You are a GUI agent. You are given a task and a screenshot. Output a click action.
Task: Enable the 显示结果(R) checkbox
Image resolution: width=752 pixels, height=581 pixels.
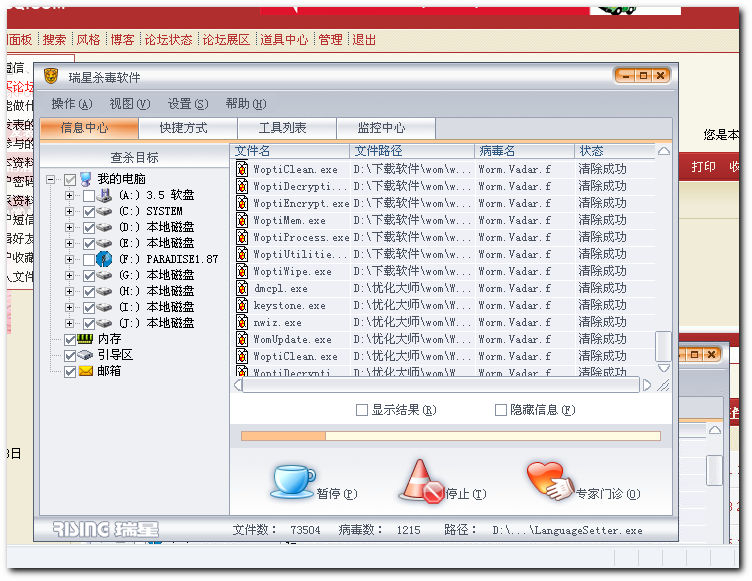point(362,410)
